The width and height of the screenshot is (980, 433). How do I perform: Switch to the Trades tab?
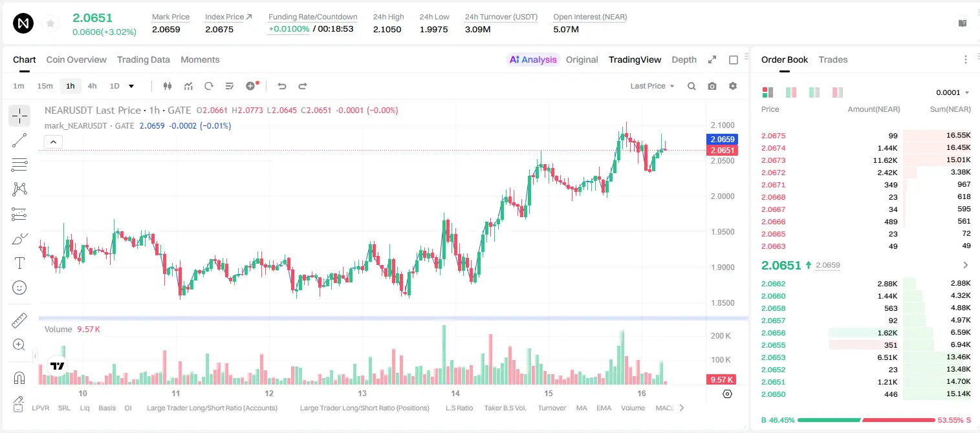pyautogui.click(x=833, y=59)
